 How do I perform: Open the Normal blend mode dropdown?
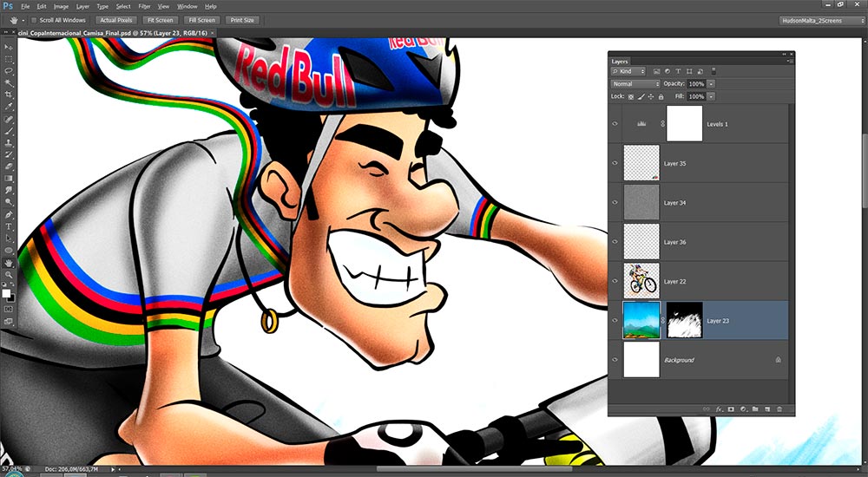pyautogui.click(x=635, y=84)
